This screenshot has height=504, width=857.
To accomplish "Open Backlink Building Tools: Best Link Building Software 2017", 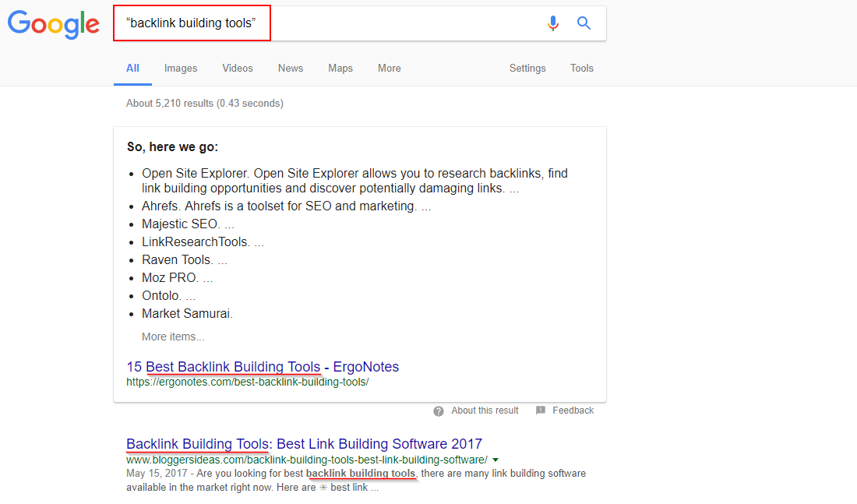I will 304,444.
